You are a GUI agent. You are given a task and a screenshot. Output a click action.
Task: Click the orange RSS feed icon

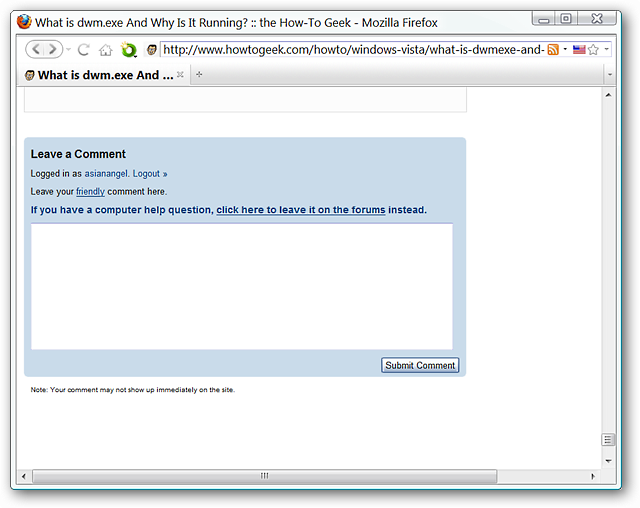coord(552,49)
